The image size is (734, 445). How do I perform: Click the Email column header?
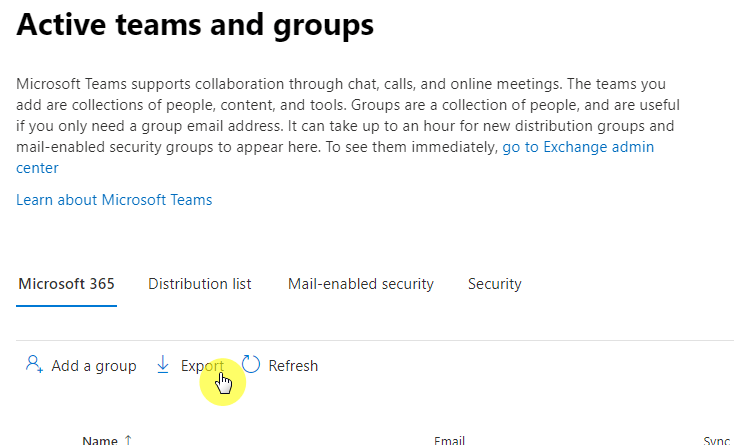pyautogui.click(x=449, y=440)
